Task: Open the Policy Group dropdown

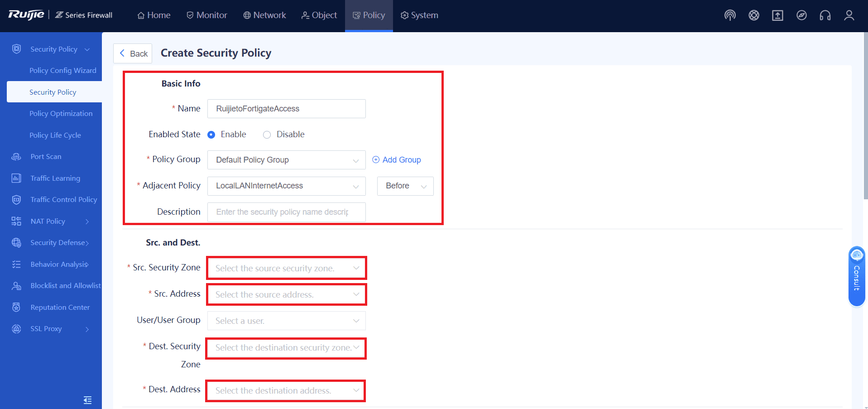Action: 286,160
